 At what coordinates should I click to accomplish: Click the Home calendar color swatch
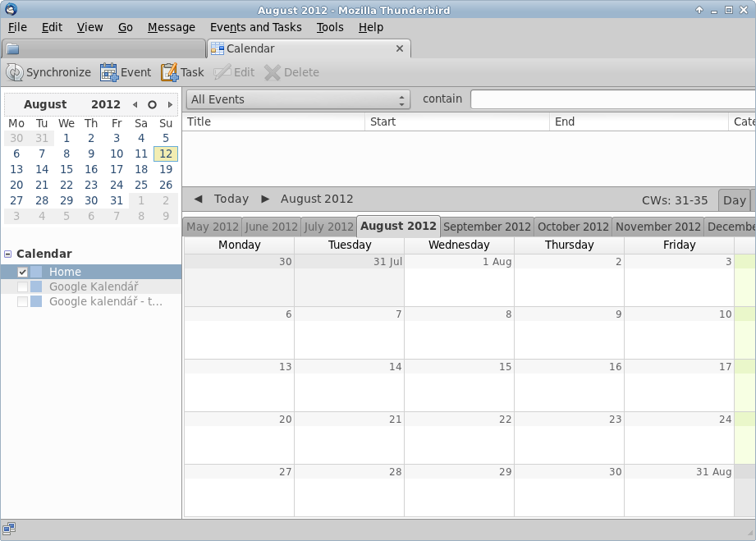tap(36, 272)
